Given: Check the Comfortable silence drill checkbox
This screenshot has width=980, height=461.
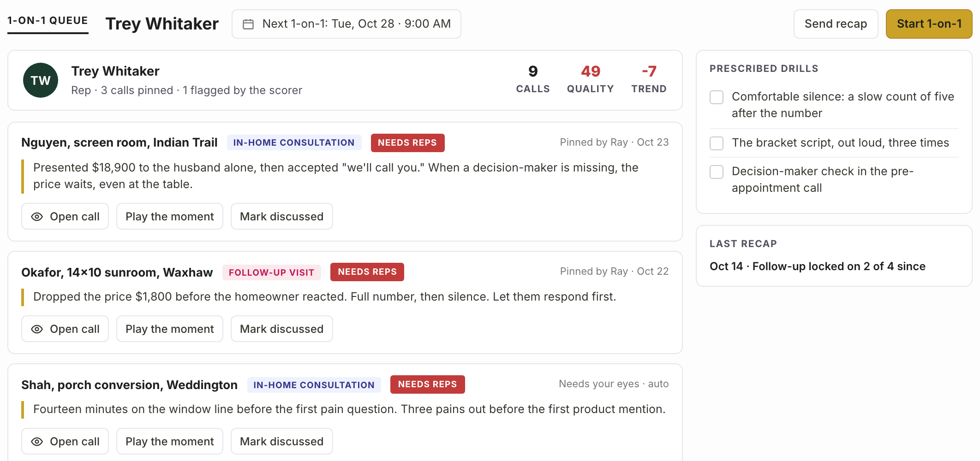Looking at the screenshot, I should click(717, 97).
